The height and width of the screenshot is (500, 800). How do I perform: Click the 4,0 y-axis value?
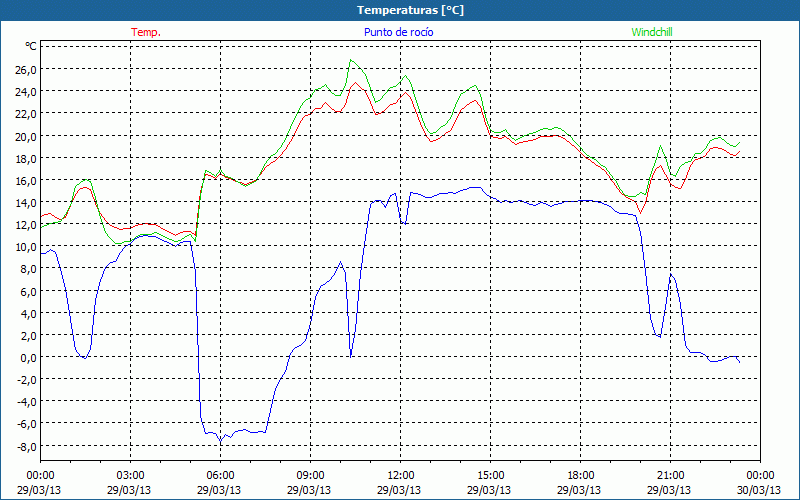pos(28,313)
